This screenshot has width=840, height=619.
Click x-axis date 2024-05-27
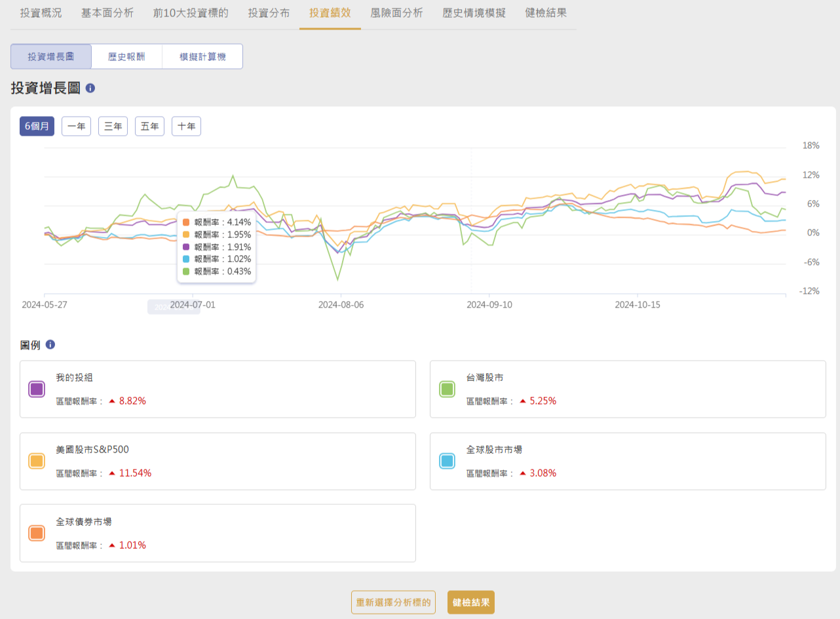45,305
